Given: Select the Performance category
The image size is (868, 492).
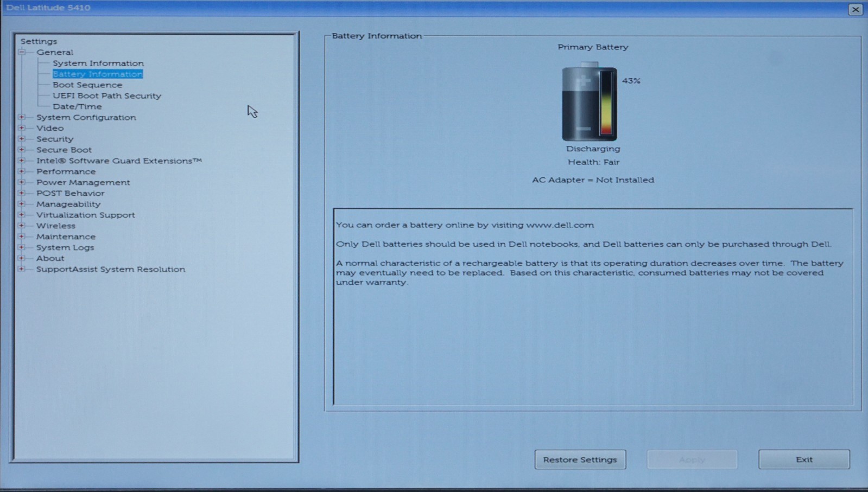Looking at the screenshot, I should pyautogui.click(x=66, y=171).
